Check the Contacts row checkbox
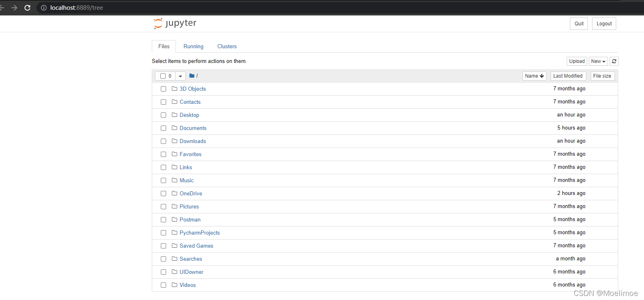644x300 pixels. [x=163, y=102]
